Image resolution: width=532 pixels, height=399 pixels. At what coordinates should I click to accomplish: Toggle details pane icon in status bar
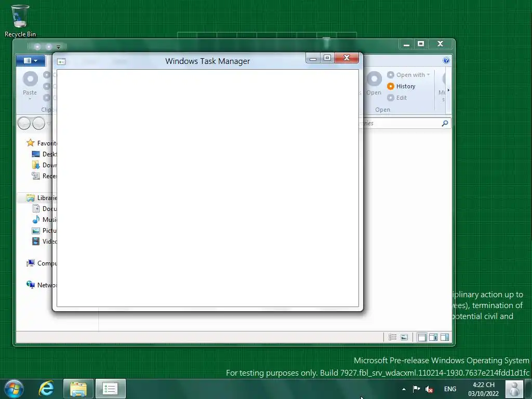click(433, 337)
